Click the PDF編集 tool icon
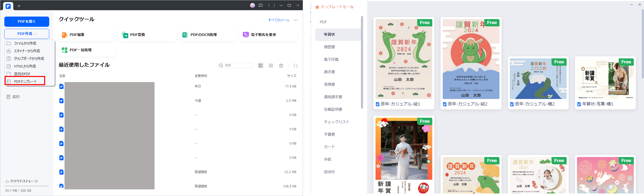The width and height of the screenshot is (644, 196). point(64,35)
